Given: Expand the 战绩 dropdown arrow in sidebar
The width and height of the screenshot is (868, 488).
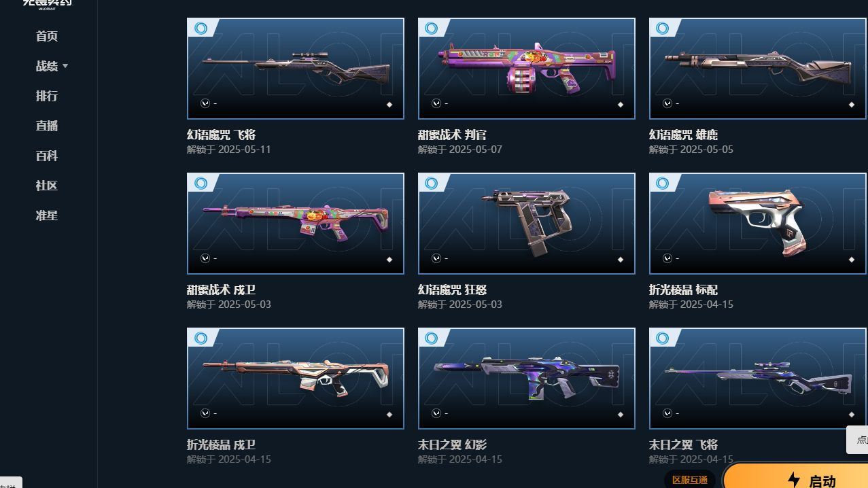Looking at the screenshot, I should tap(65, 66).
